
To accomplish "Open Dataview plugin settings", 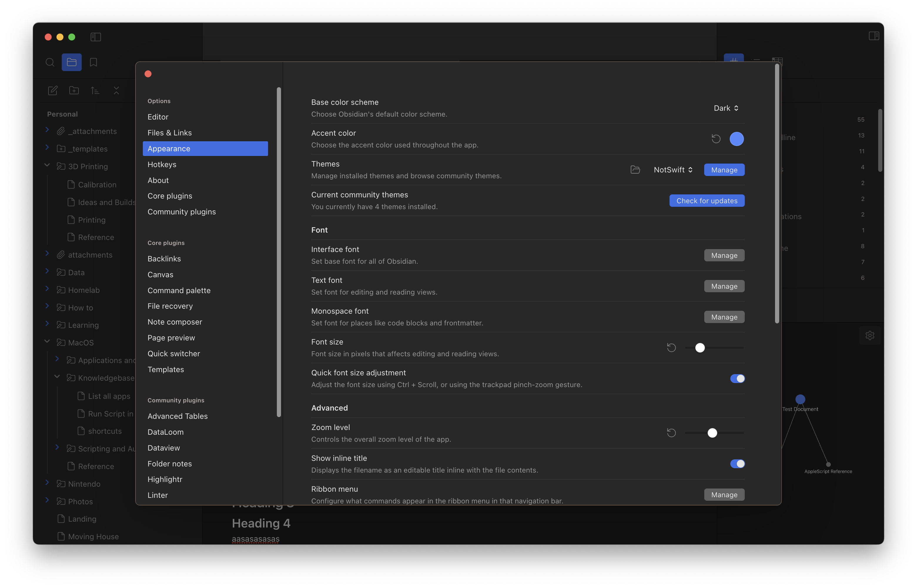I will [205, 448].
